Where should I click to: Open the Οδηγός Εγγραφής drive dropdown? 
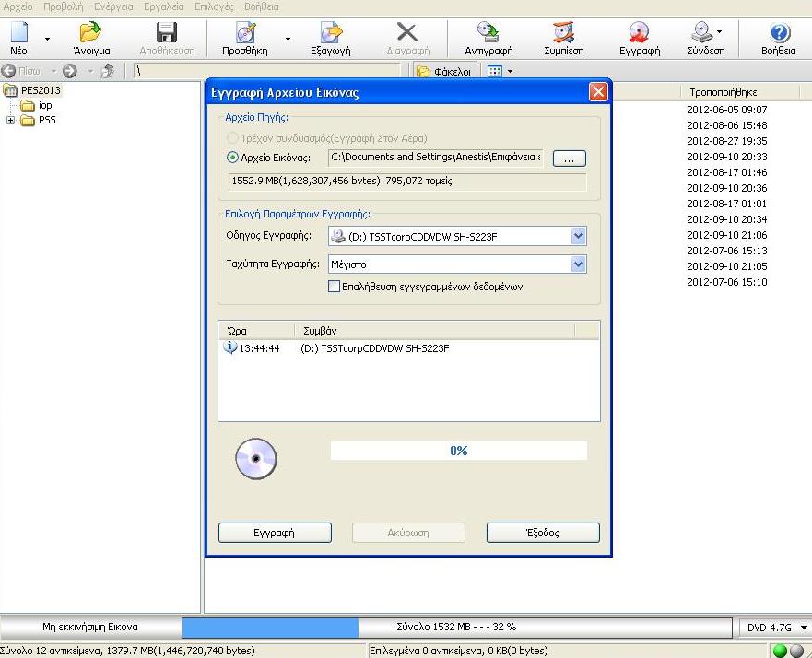(578, 237)
